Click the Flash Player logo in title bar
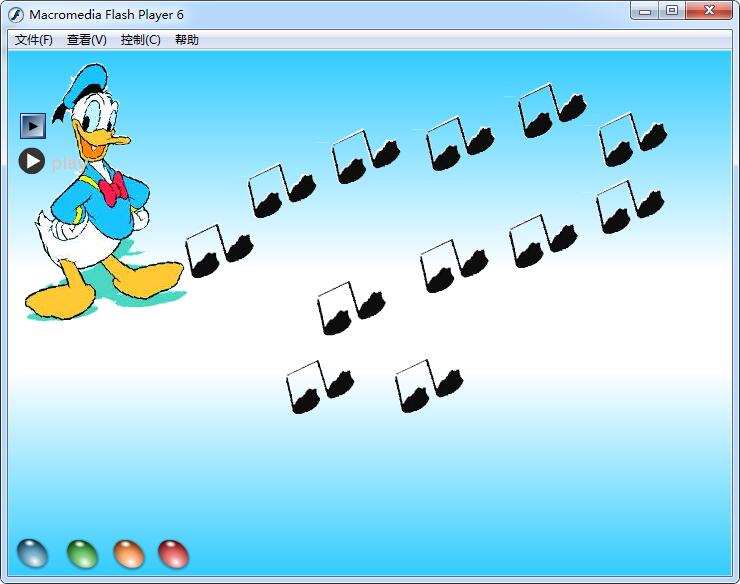The height and width of the screenshot is (584, 740). 16,15
